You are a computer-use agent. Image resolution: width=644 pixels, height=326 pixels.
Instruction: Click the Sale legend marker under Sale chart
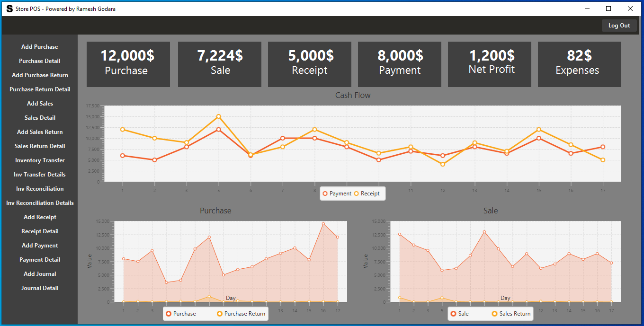coord(454,314)
